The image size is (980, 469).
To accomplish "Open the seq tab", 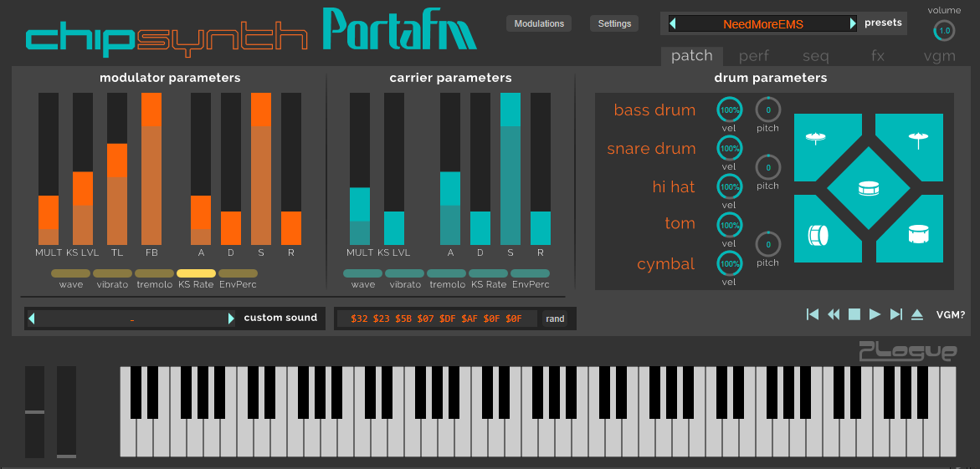I will point(815,56).
